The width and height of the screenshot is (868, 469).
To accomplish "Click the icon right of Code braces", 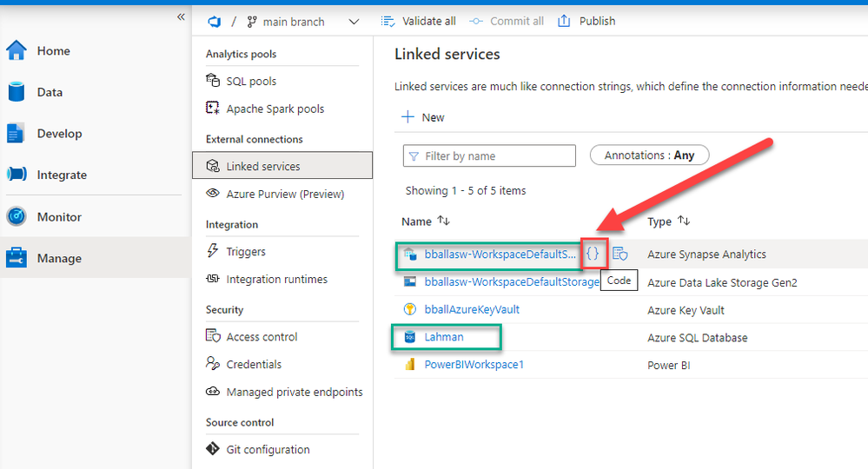I will [620, 254].
